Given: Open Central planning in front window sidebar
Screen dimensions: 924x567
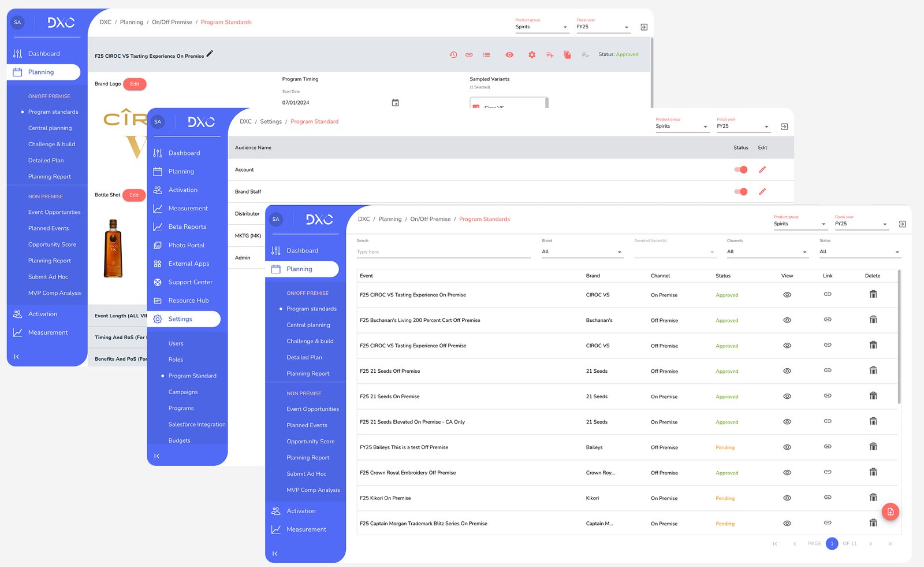Looking at the screenshot, I should tap(308, 325).
